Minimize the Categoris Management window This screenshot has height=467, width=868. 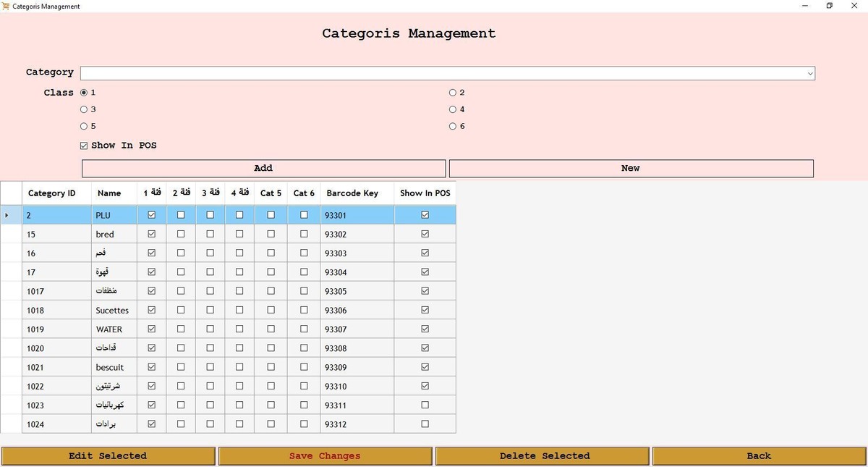click(x=805, y=6)
